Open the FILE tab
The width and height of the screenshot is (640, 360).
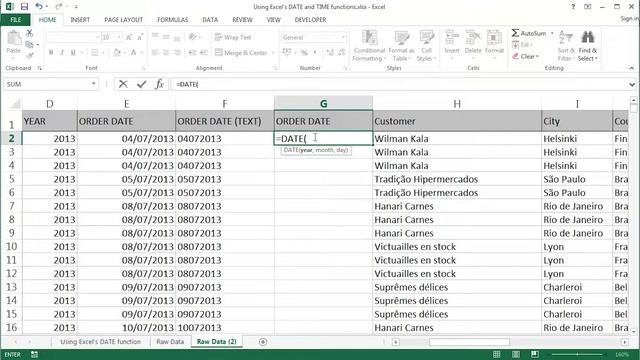[16, 20]
